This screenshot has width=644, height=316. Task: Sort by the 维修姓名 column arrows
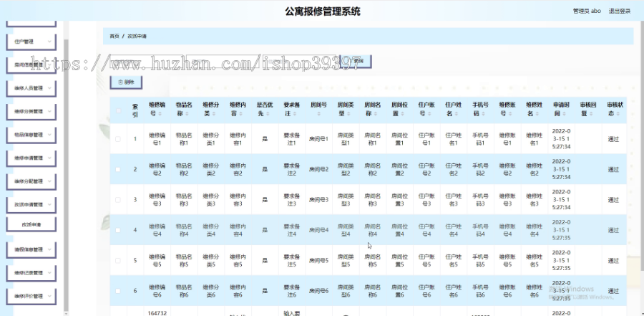(537, 114)
